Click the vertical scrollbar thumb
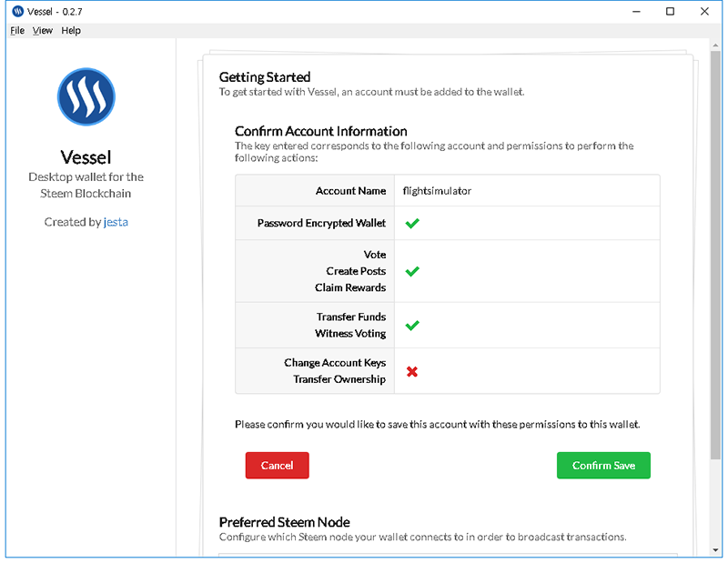 point(715,256)
